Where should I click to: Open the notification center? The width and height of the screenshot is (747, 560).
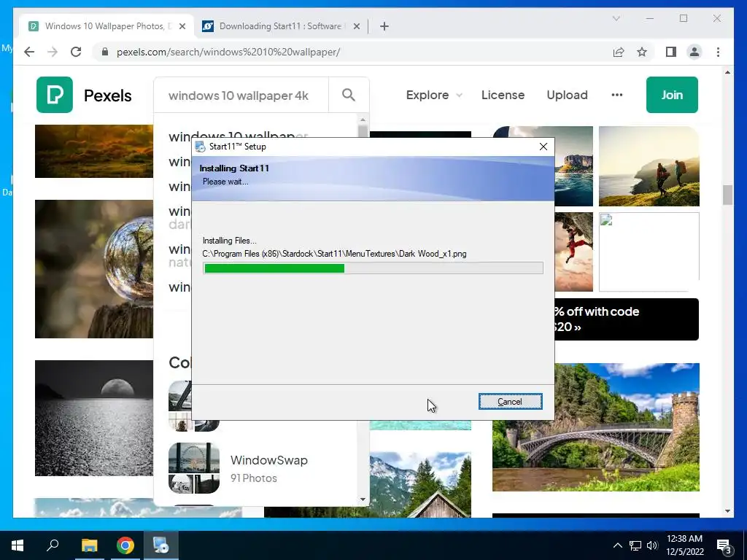pyautogui.click(x=724, y=545)
